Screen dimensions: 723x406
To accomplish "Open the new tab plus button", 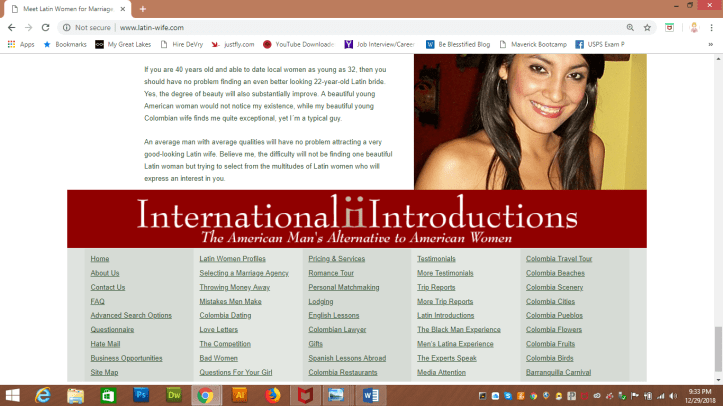I will click(x=142, y=9).
